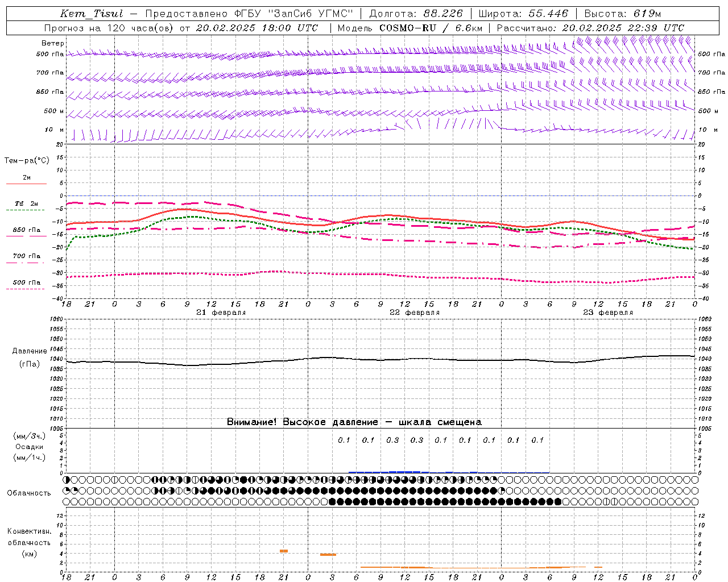The width and height of the screenshot is (728, 582).
Task: Click the longitude value "Долгота: 88.226"
Action: click(x=416, y=14)
